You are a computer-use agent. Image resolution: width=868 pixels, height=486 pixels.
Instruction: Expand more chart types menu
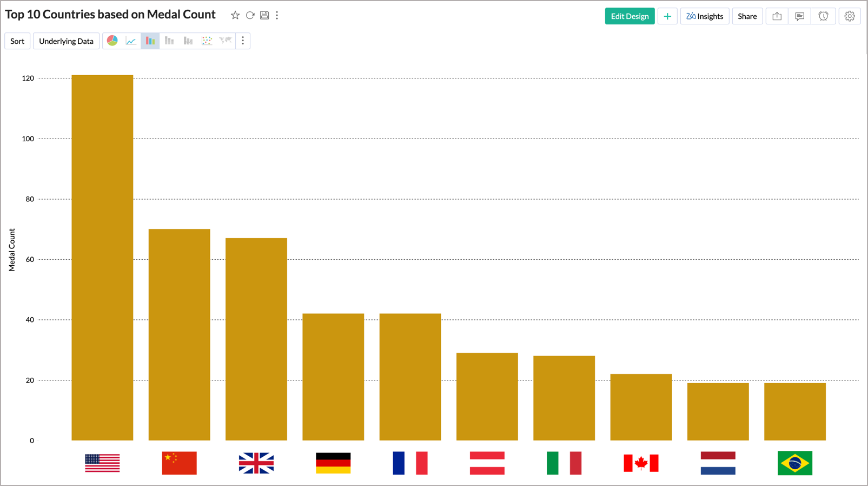(x=243, y=41)
